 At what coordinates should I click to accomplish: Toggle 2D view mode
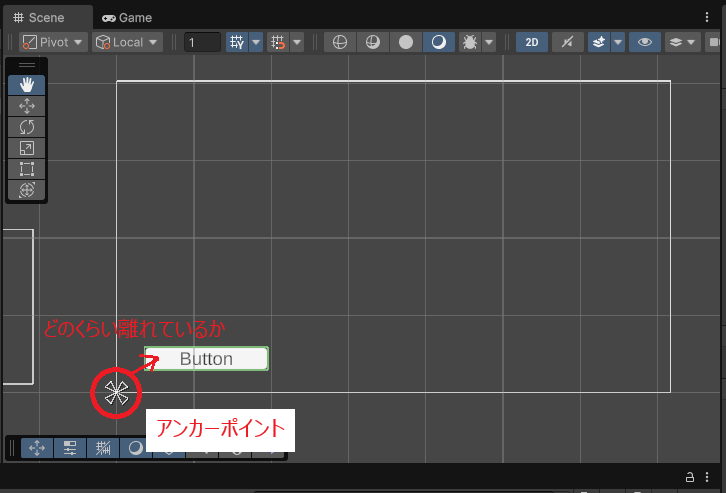532,42
